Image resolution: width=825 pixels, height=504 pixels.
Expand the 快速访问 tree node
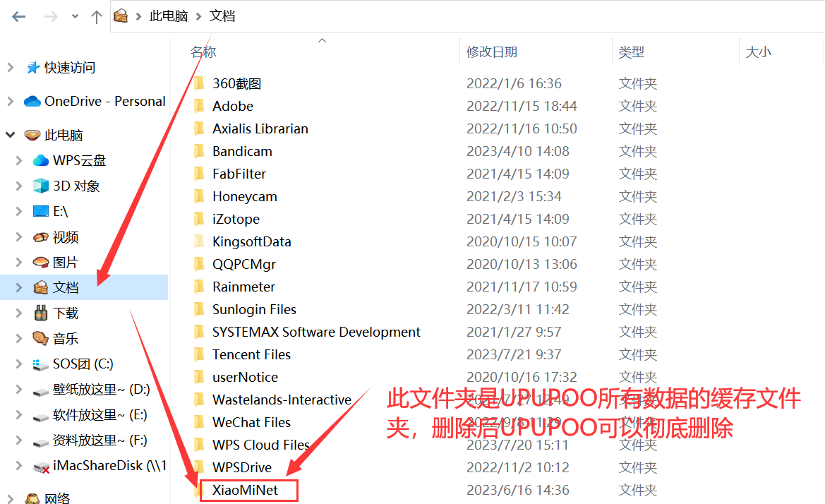(11, 68)
